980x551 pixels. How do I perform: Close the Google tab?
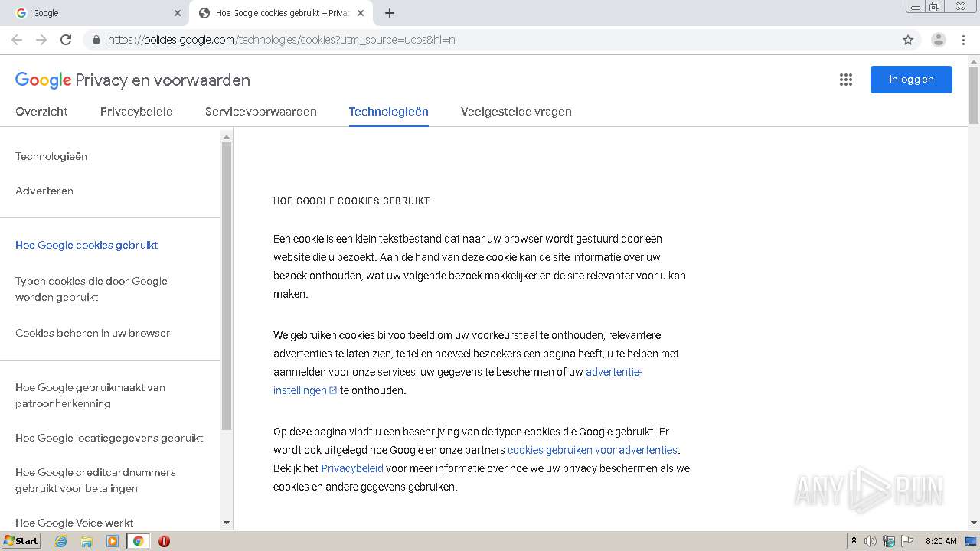(178, 13)
